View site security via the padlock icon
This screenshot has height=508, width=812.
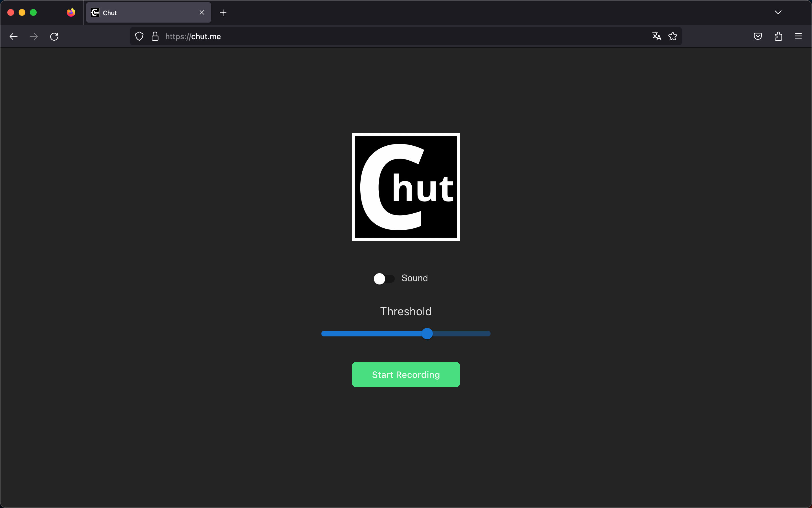pyautogui.click(x=155, y=36)
